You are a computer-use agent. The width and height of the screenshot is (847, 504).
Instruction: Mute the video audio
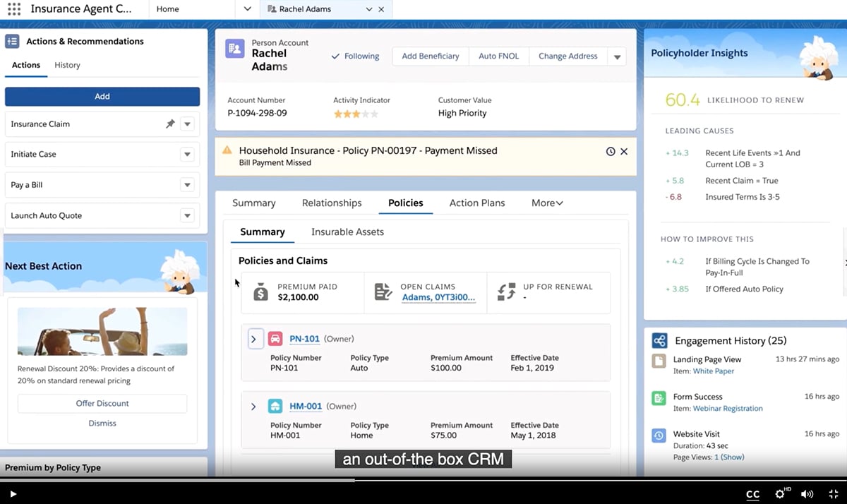tap(807, 494)
